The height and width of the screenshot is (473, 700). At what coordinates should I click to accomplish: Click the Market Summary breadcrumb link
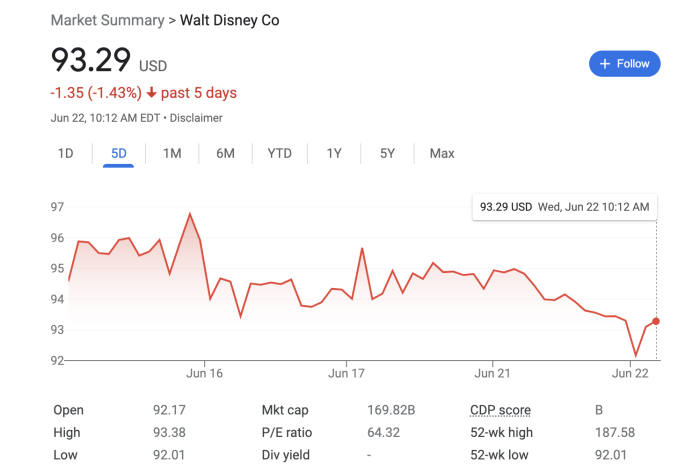[x=109, y=20]
